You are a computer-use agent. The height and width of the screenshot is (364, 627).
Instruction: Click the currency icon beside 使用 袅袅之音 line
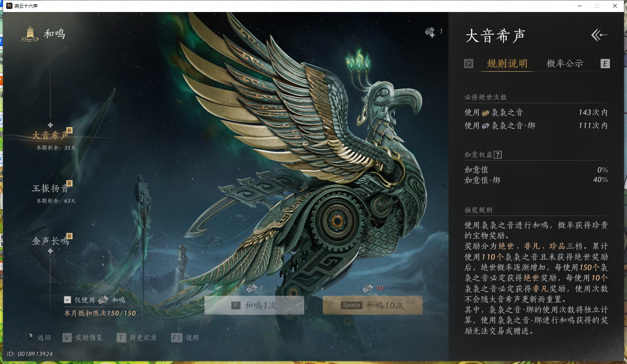(x=485, y=112)
